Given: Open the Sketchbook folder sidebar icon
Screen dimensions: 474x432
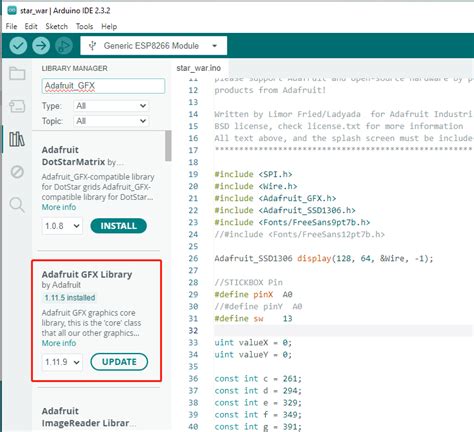Looking at the screenshot, I should pyautogui.click(x=17, y=74).
